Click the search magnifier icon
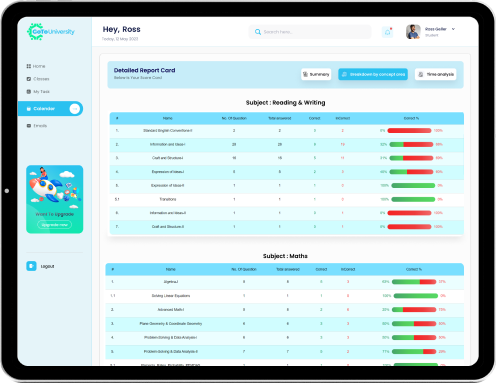This screenshot has height=383, width=496. click(258, 32)
